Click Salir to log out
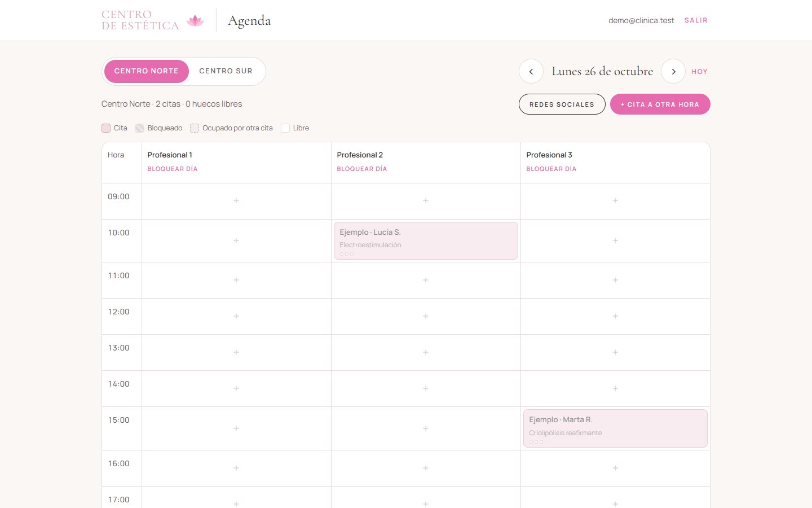812x508 pixels. [x=696, y=20]
